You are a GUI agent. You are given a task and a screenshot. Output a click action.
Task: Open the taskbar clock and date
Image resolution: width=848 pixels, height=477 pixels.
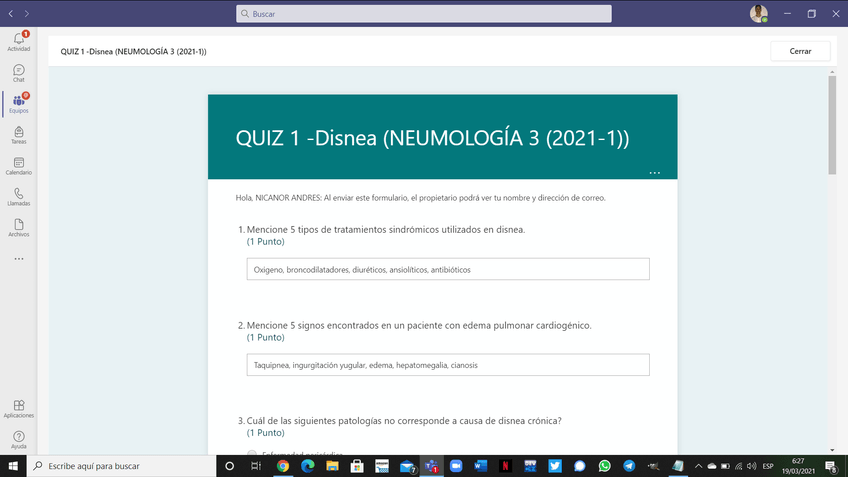[x=798, y=466]
